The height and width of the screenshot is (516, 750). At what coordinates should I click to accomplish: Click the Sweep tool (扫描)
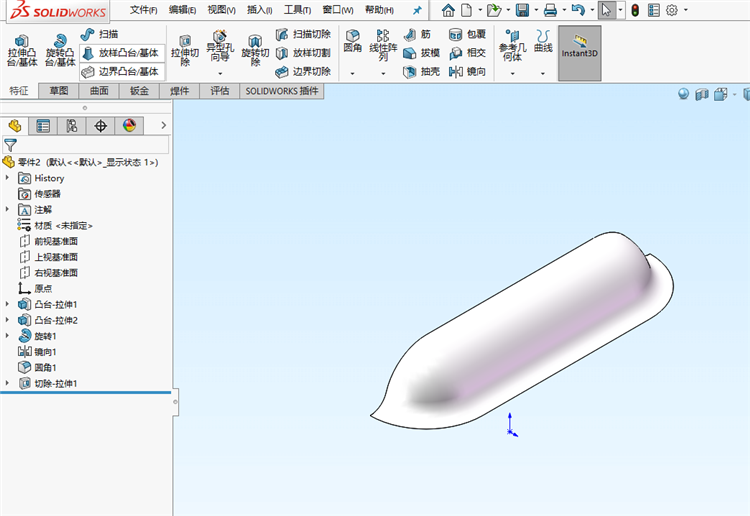click(x=99, y=34)
